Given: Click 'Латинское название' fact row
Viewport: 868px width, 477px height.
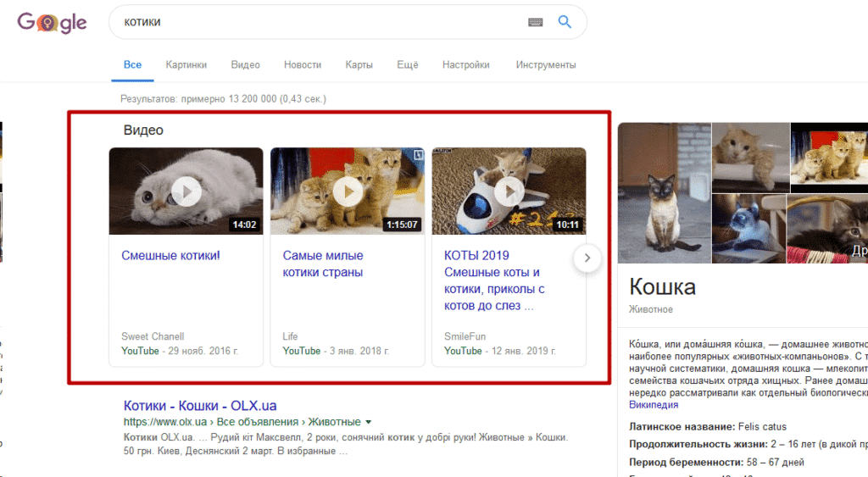Looking at the screenshot, I should 708,427.
